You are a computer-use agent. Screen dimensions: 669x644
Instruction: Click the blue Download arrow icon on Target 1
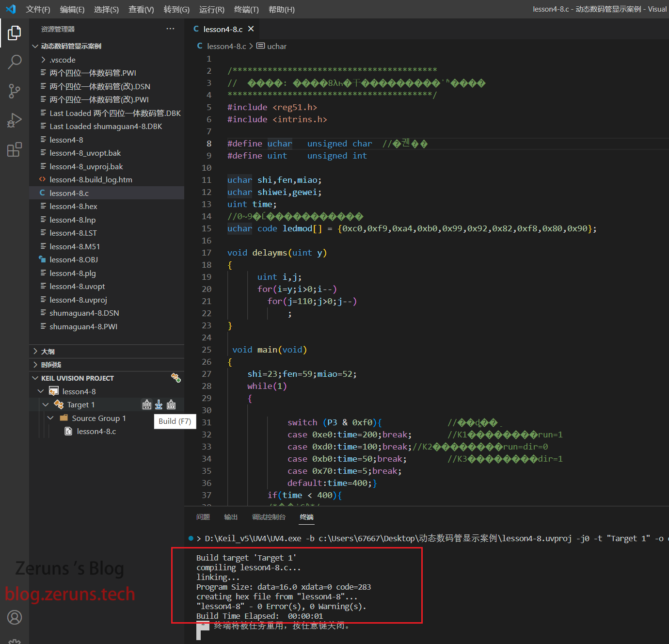tap(159, 404)
